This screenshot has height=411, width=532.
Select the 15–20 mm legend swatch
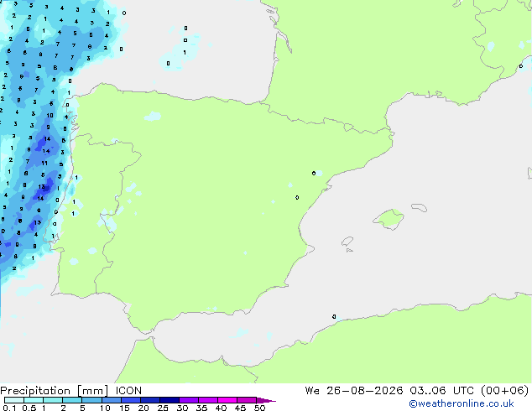pos(130,400)
